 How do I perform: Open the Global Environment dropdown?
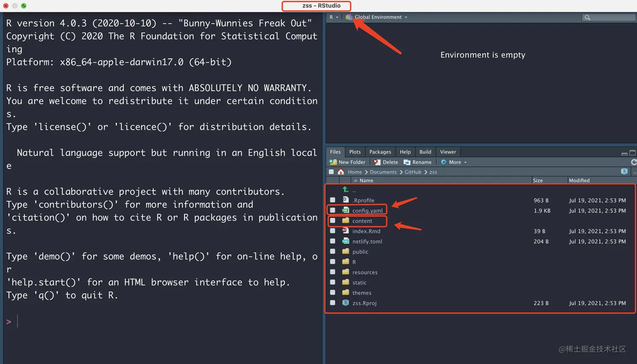[x=377, y=17]
